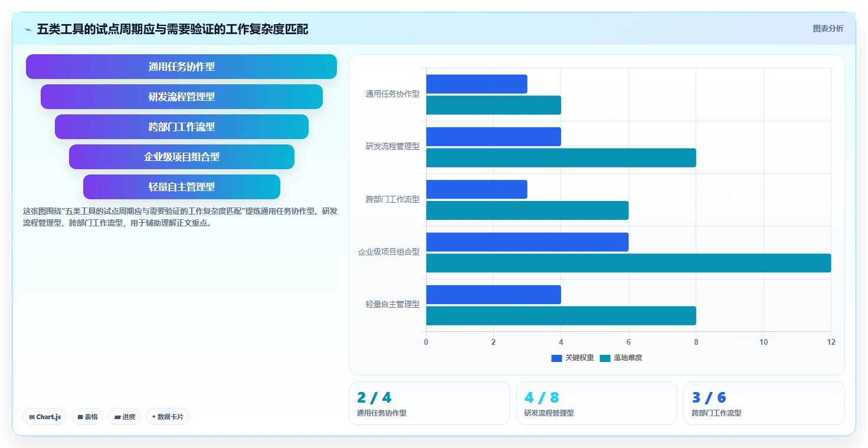Image resolution: width=868 pixels, height=448 pixels.
Task: Select the 企业级项目组合型 funnel bar
Action: coord(181,157)
